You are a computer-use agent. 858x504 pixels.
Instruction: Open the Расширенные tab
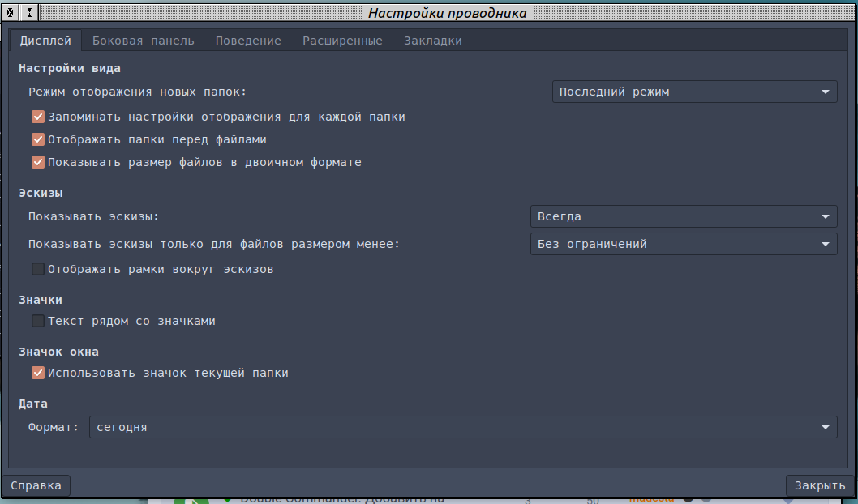(x=342, y=41)
